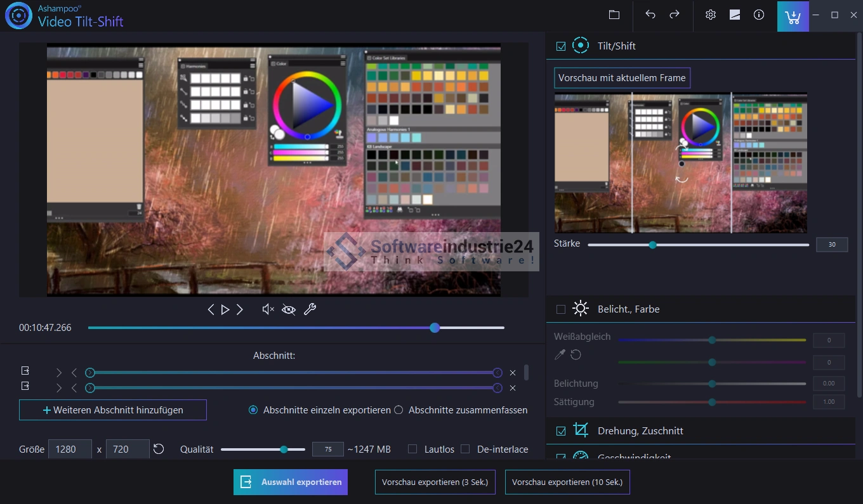
Task: Enable the Belicht., Farbe checkbox
Action: [x=561, y=309]
